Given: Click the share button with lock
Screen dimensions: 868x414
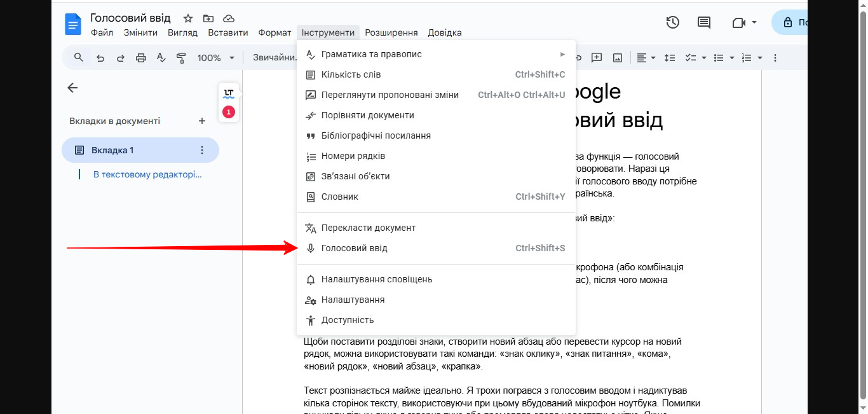Looking at the screenshot, I should coord(789,22).
